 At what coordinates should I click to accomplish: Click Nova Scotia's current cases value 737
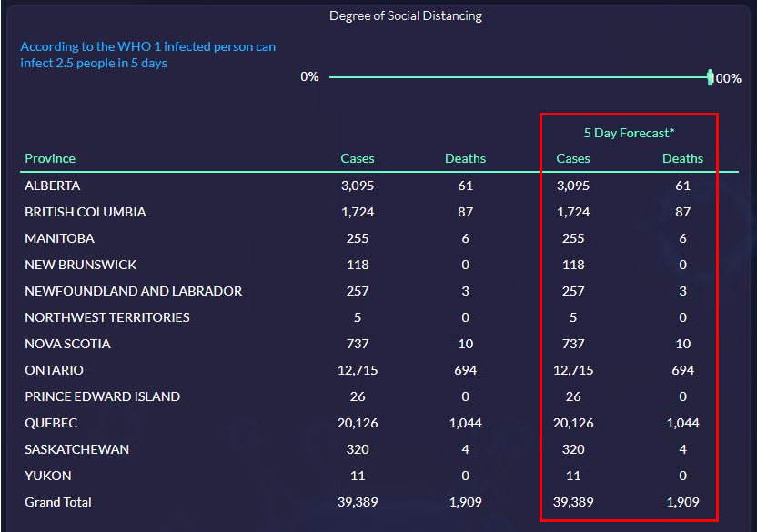point(358,344)
